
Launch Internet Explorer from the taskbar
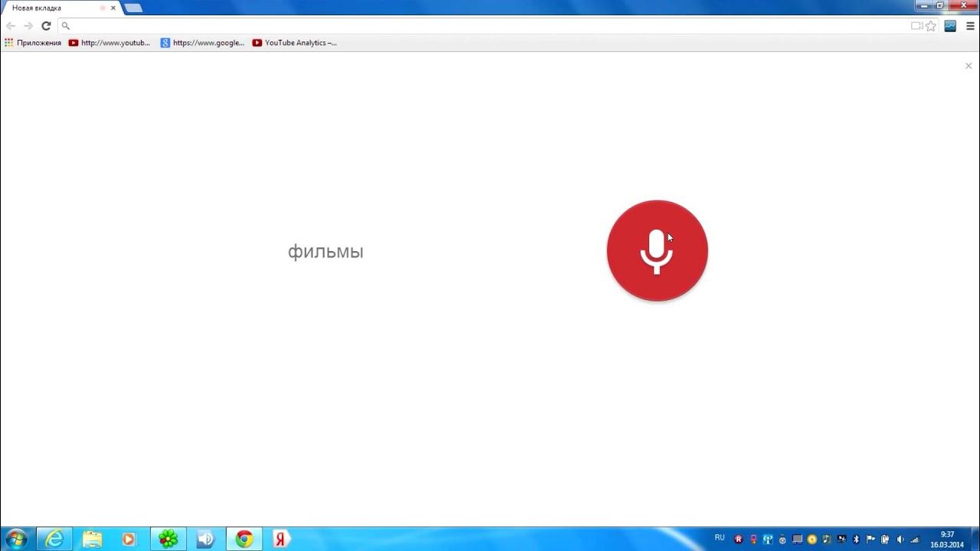[55, 539]
